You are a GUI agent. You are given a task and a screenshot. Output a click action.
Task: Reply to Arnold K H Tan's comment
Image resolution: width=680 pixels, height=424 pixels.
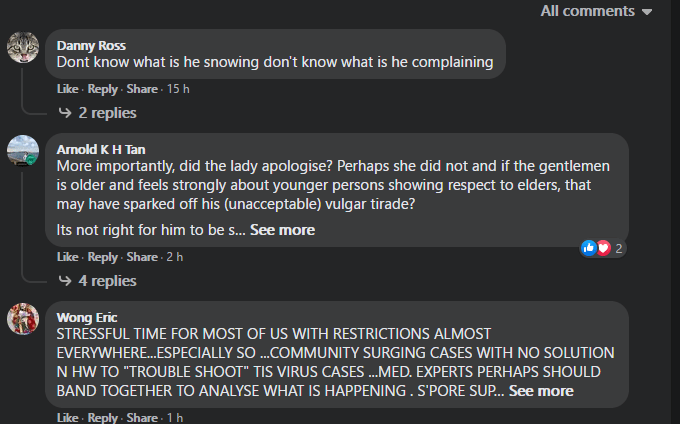coord(103,257)
